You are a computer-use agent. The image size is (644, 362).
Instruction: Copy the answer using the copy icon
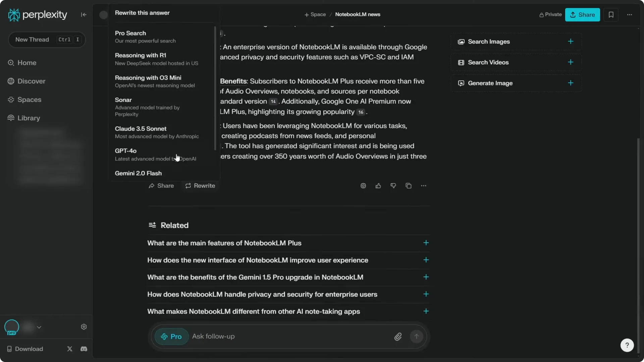point(409,186)
